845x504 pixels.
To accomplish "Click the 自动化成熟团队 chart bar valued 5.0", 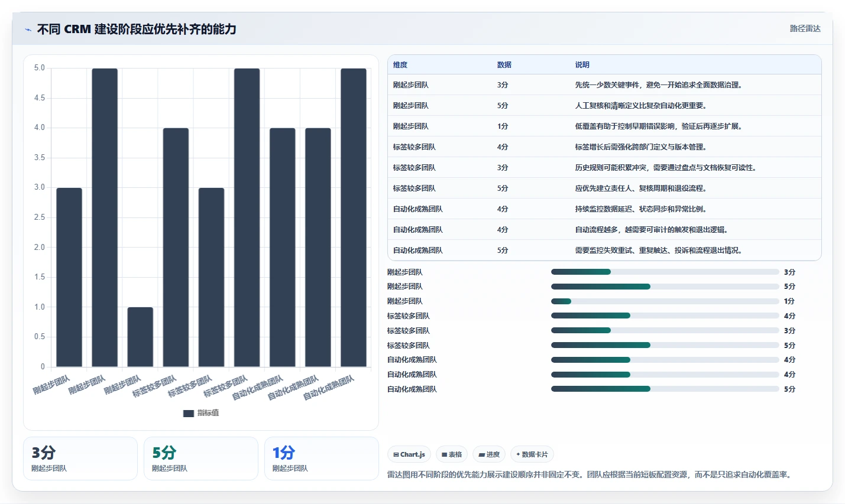I will coord(354,217).
